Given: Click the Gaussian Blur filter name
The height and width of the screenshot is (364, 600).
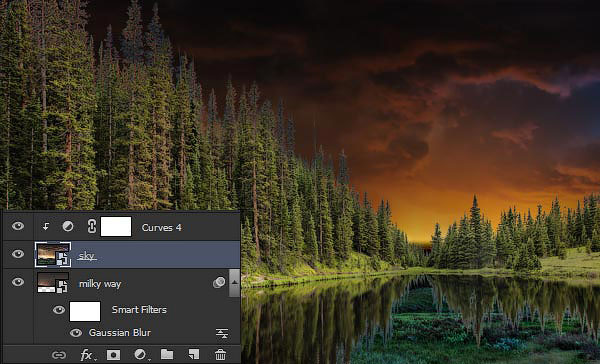Looking at the screenshot, I should point(120,333).
